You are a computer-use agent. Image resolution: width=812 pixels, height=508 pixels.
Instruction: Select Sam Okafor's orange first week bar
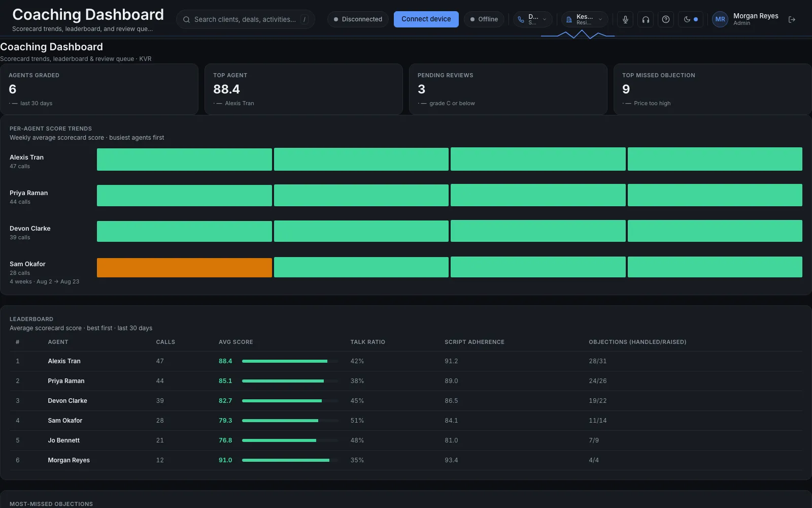[184, 268]
